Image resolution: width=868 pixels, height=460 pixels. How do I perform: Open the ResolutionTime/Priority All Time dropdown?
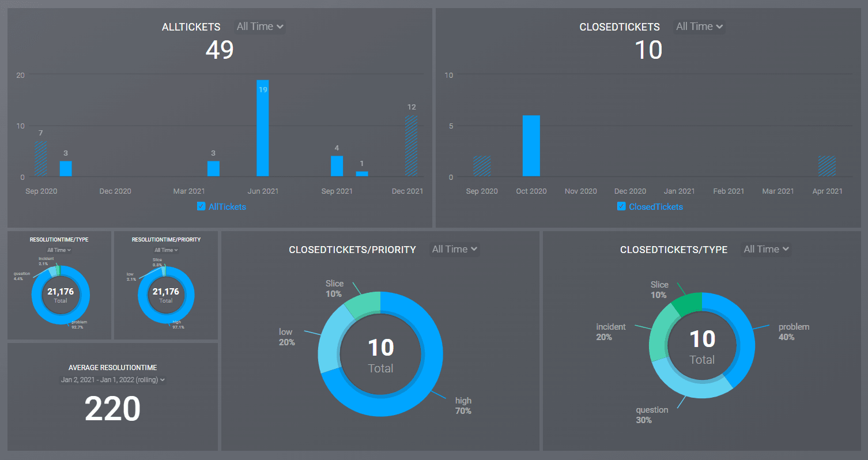click(x=166, y=250)
